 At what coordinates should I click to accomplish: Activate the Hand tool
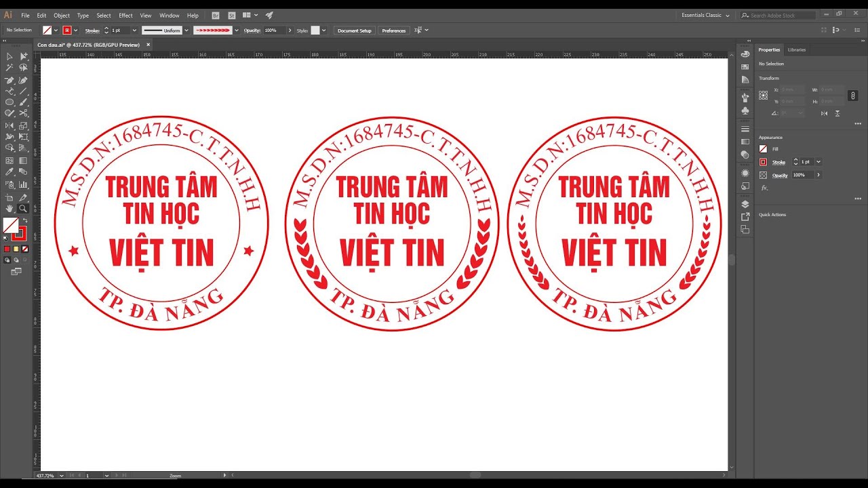click(x=9, y=208)
